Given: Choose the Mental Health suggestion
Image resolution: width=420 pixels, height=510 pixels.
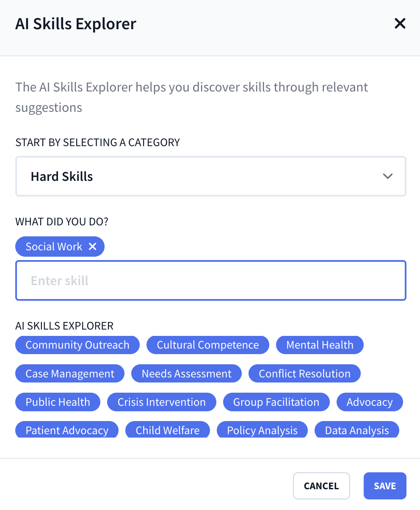Looking at the screenshot, I should [x=320, y=345].
